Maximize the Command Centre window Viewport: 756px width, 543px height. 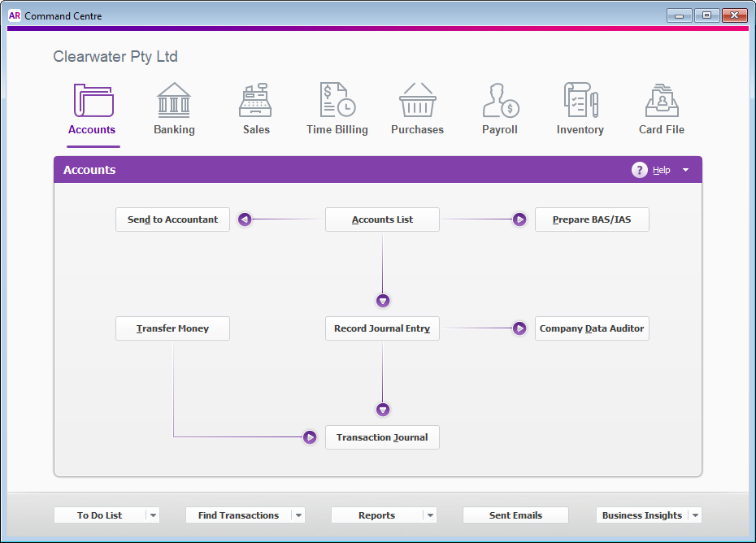[x=707, y=15]
